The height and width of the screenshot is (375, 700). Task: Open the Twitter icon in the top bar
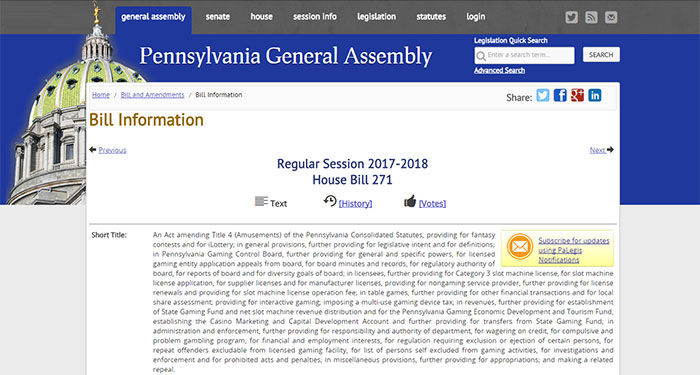click(571, 17)
